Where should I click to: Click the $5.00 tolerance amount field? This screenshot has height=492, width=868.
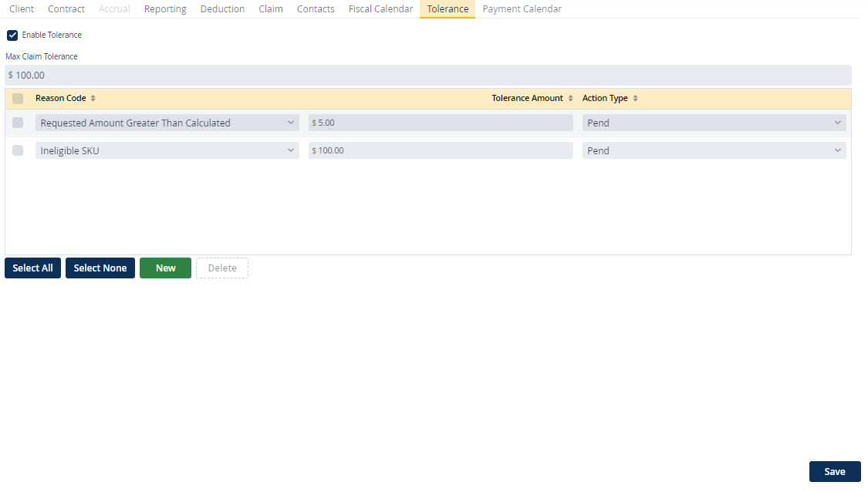[440, 123]
